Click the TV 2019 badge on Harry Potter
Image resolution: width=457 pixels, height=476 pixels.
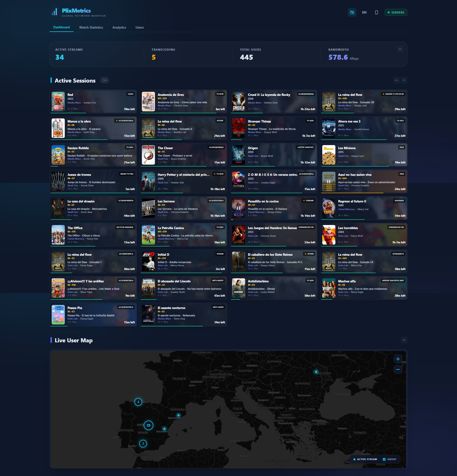point(219,174)
